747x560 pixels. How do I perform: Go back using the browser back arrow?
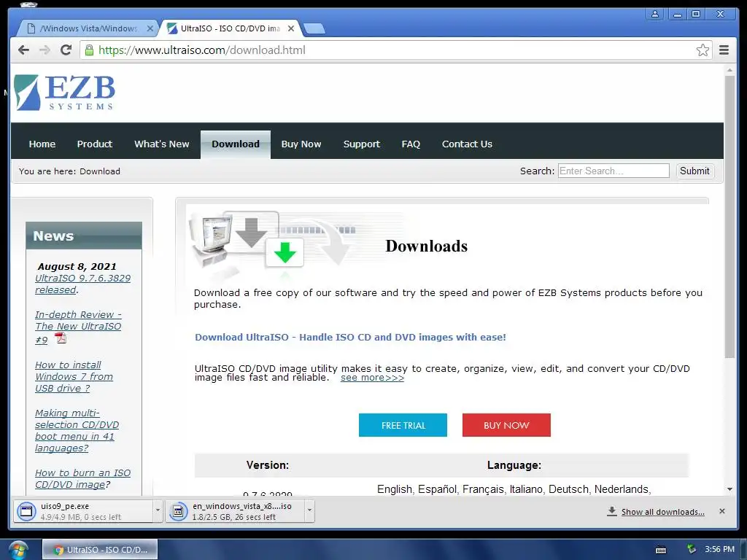tap(23, 50)
